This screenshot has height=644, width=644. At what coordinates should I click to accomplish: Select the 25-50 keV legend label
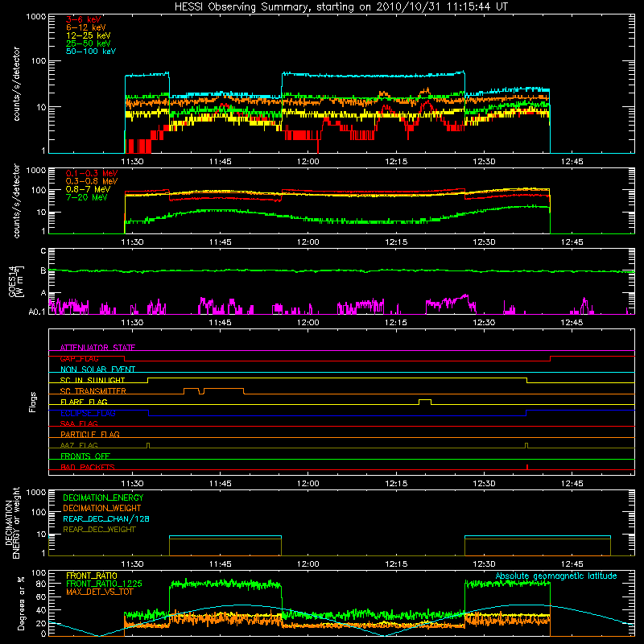coord(89,43)
